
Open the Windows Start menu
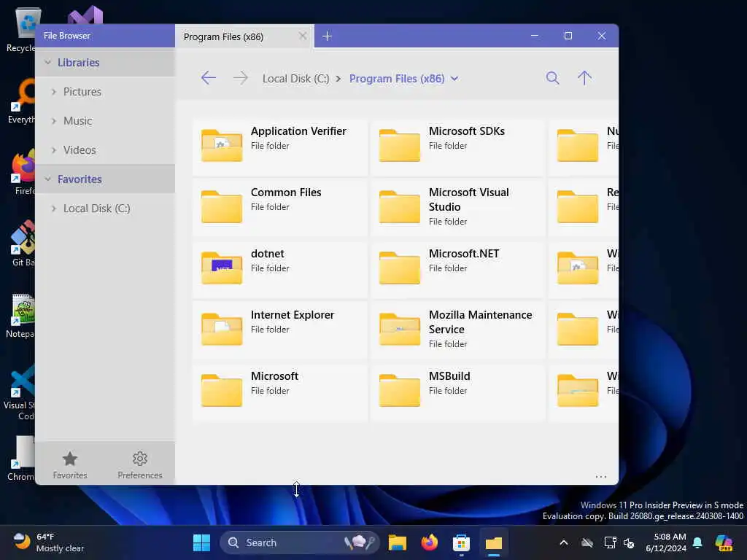coord(201,542)
